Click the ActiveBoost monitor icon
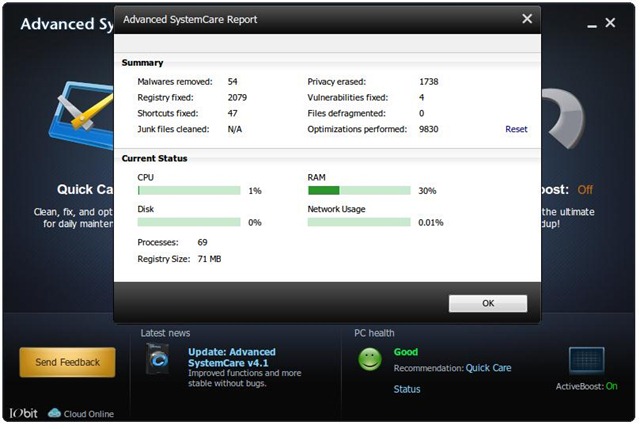The image size is (640, 429). pos(588,361)
